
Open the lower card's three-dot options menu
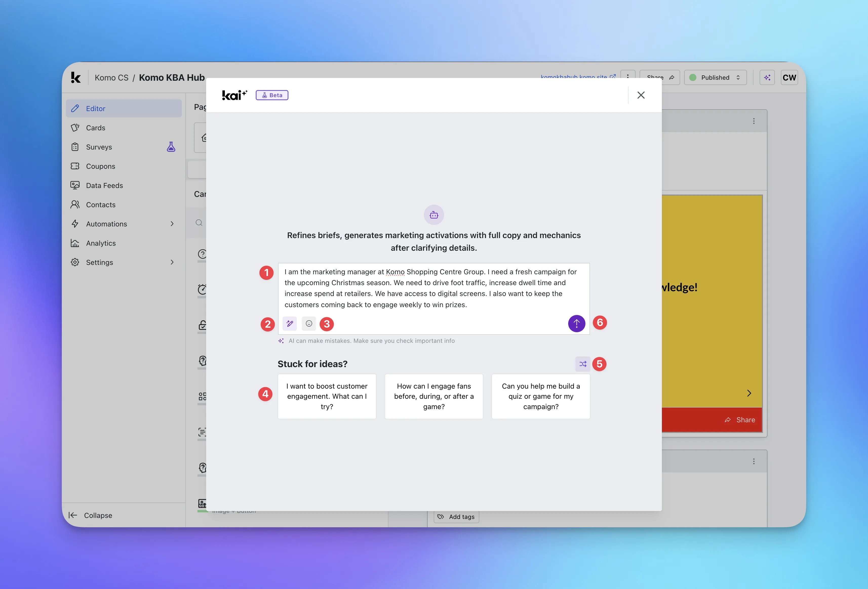coord(754,461)
